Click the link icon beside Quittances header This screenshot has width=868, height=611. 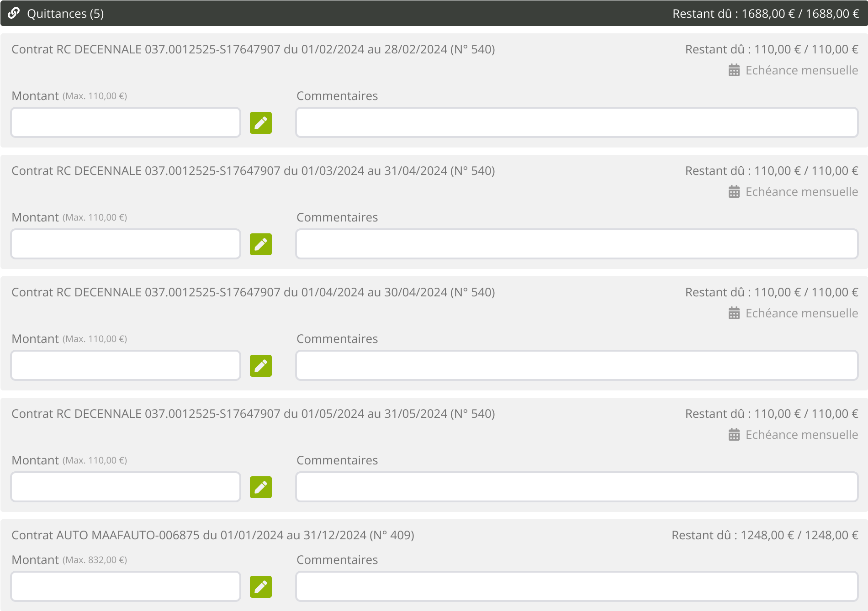[x=14, y=13]
